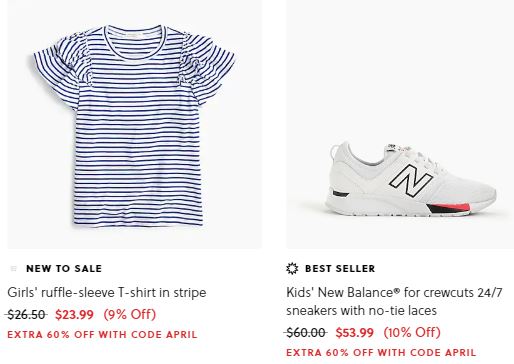Click the crossed-out $26.50 price
This screenshot has width=514, height=364.
point(26,314)
